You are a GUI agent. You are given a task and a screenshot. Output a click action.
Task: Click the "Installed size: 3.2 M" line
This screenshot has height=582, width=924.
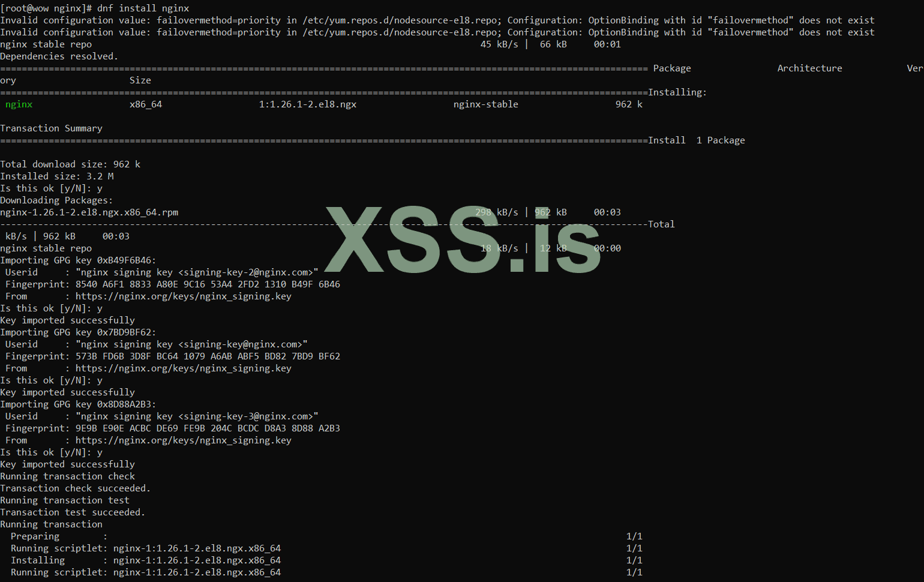pos(57,176)
